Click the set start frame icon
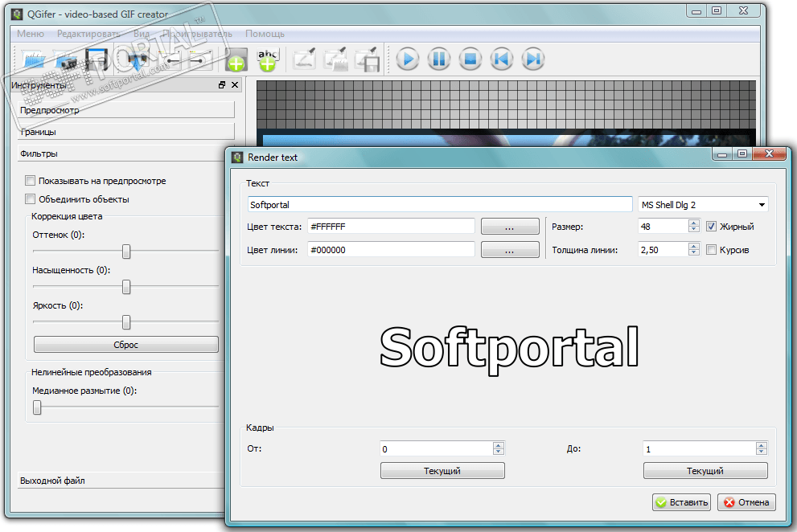797x532 pixels. pos(172,59)
